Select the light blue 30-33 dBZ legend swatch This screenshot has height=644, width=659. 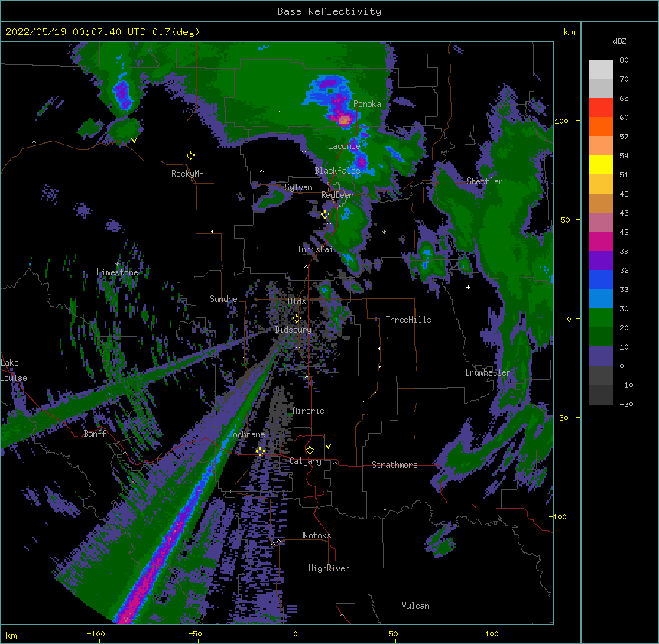click(x=601, y=298)
